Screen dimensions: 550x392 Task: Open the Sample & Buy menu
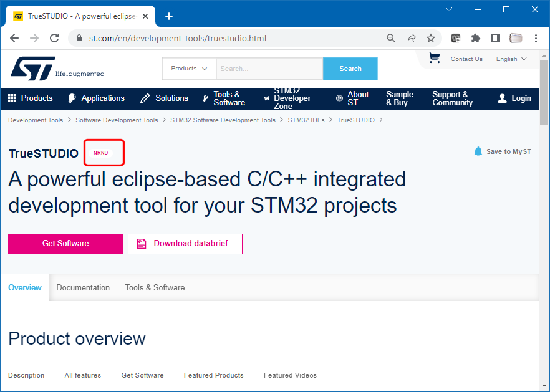click(x=400, y=98)
